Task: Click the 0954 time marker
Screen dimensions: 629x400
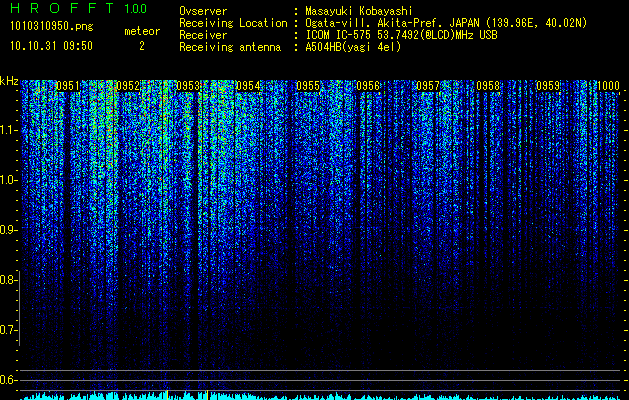Action: click(x=248, y=86)
